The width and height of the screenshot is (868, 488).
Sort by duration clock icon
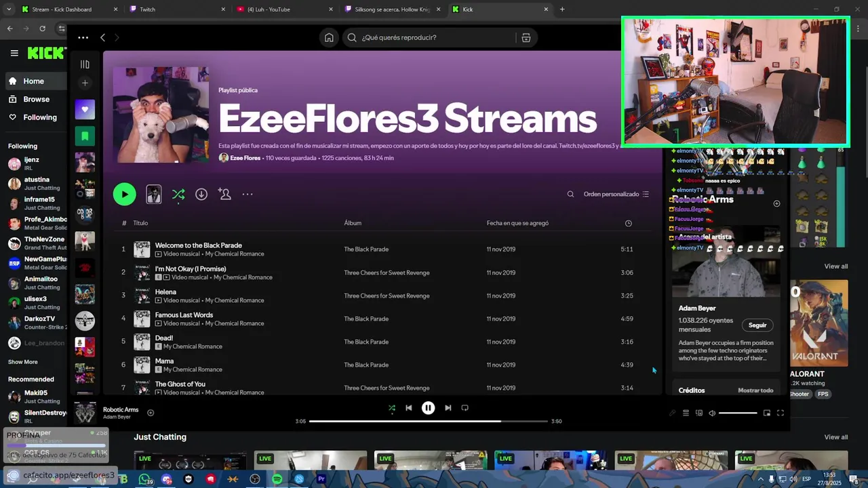pyautogui.click(x=628, y=223)
